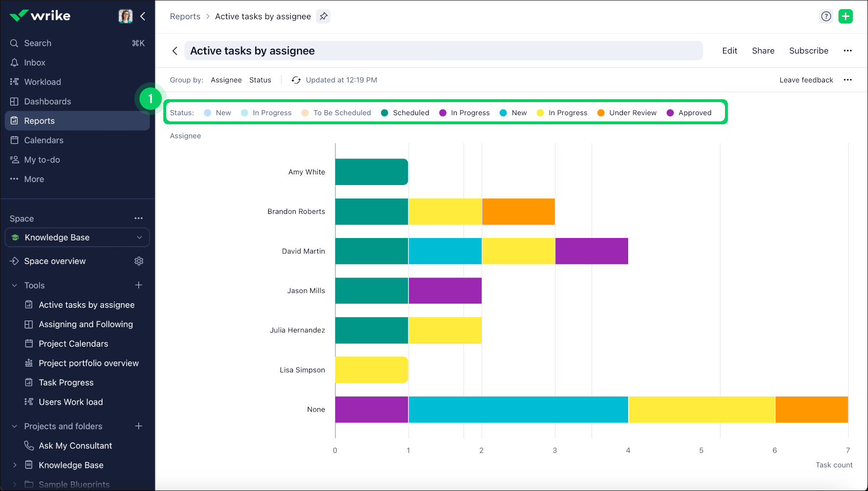868x491 pixels.
Task: Pin the Active tasks by assignee report
Action: tap(323, 16)
